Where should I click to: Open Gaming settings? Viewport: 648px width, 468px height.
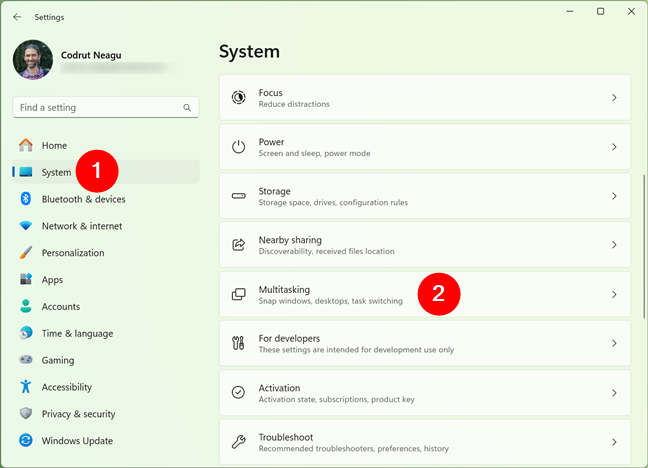[x=106, y=360]
